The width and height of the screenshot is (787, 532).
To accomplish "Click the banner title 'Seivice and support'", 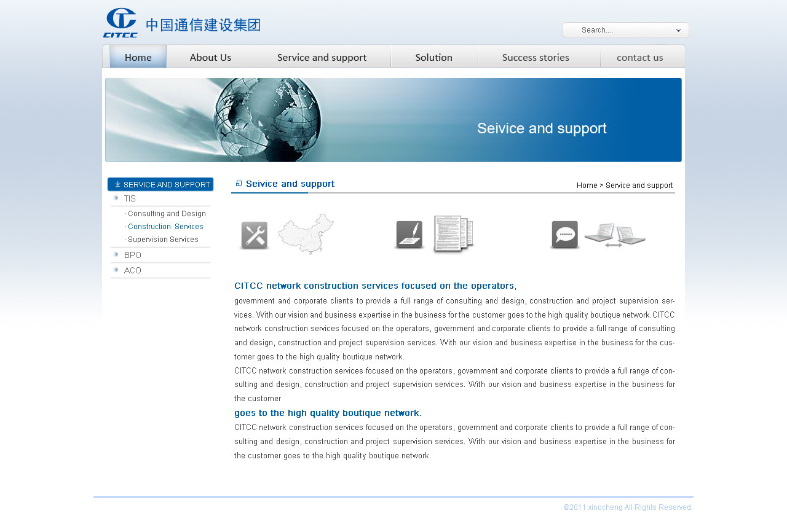I will pos(542,128).
